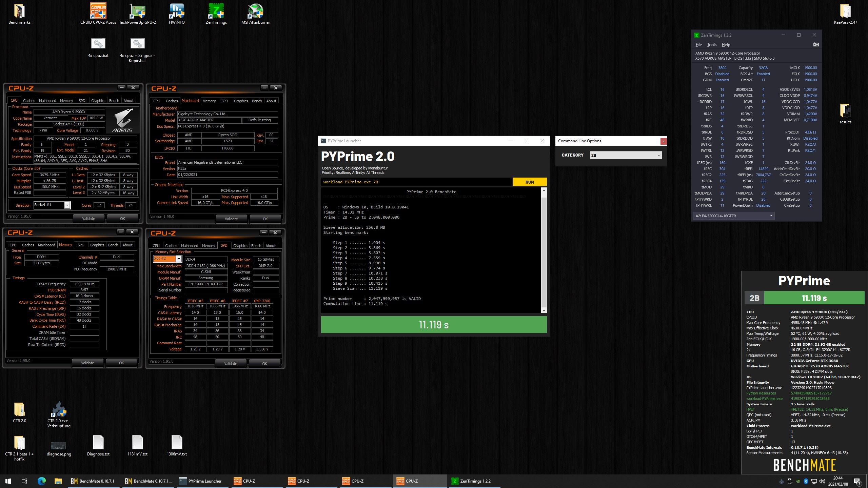The height and width of the screenshot is (488, 868).
Task: Click the green 11.119 s result bar
Action: coord(434,325)
